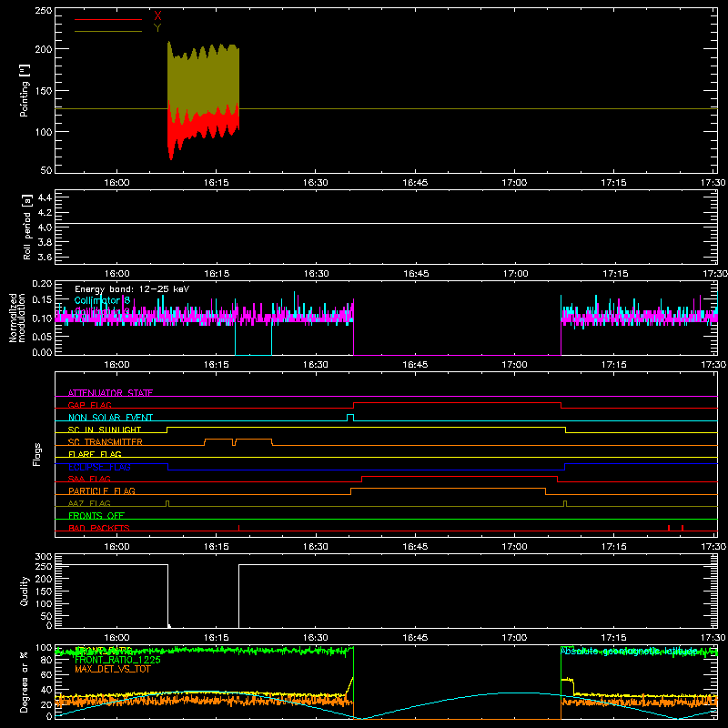This screenshot has height=728, width=728.
Task: Click the olive "Y" legend letter
Action: tap(157, 27)
